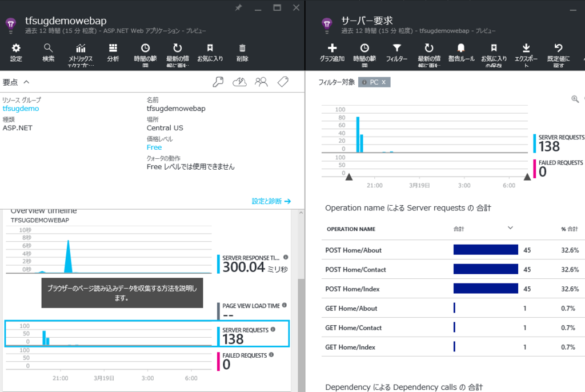
Task: Remove the PC filter tag
Action: 383,82
